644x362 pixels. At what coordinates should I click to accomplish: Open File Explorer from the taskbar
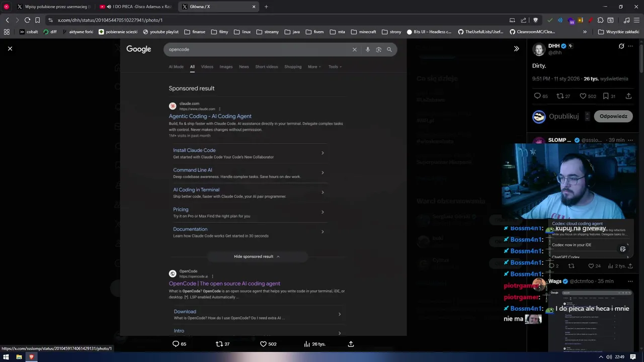pos(19,357)
